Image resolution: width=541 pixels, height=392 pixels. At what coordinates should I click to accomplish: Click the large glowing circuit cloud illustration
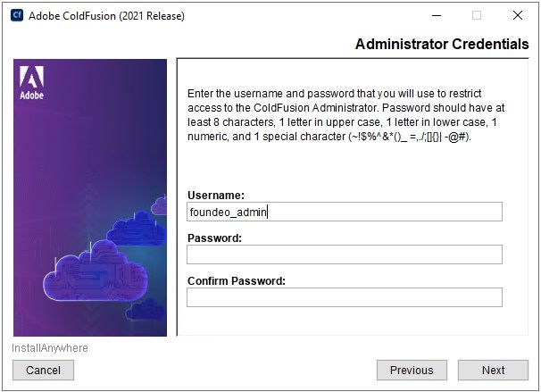click(x=96, y=271)
